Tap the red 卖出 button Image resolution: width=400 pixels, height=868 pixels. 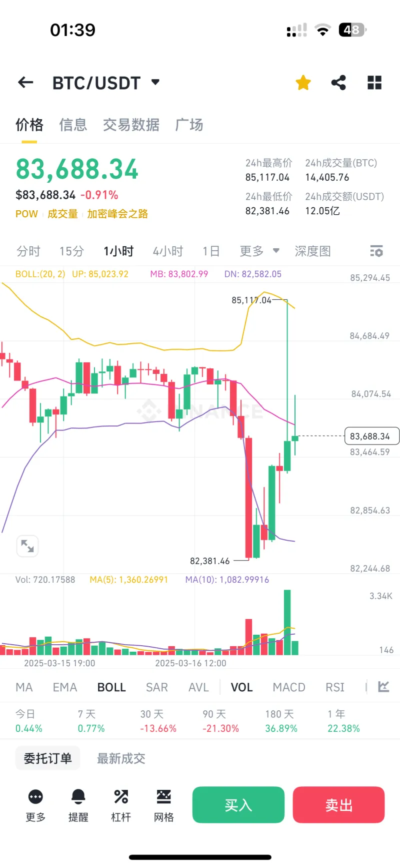click(x=338, y=804)
